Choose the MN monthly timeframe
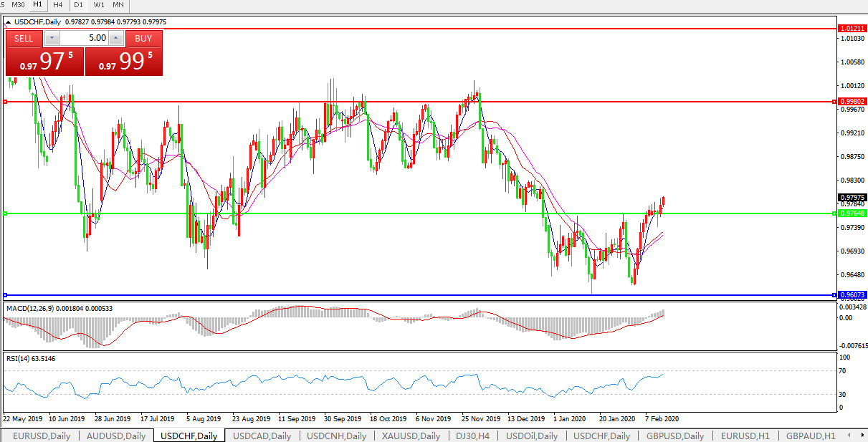The width and height of the screenshot is (868, 442). coord(118,5)
